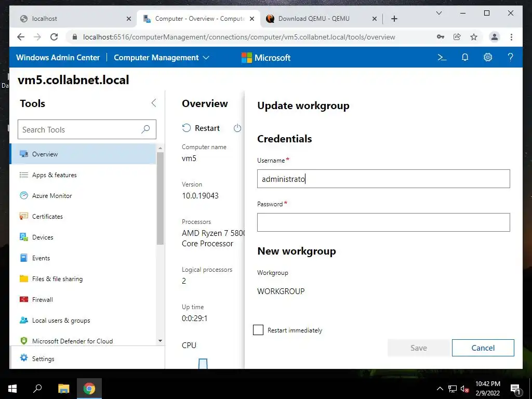This screenshot has width=532, height=399.
Task: Click the share page icon in address bar
Action: pos(457,37)
